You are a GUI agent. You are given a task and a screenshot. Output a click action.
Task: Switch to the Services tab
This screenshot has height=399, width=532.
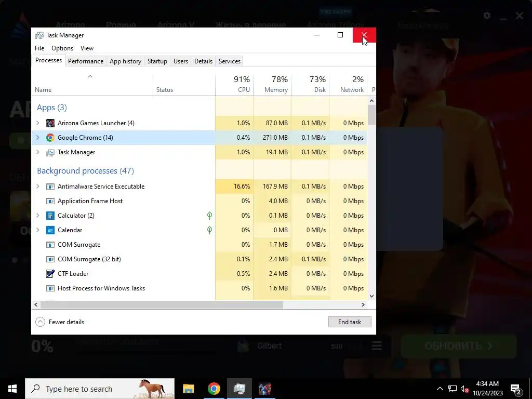[229, 61]
